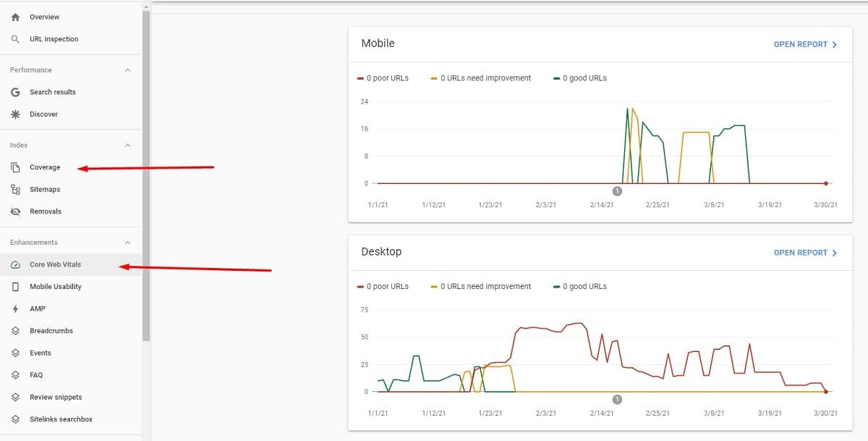Click the Desktop OPEN REPORT chevron arrow
The image size is (868, 441).
835,253
